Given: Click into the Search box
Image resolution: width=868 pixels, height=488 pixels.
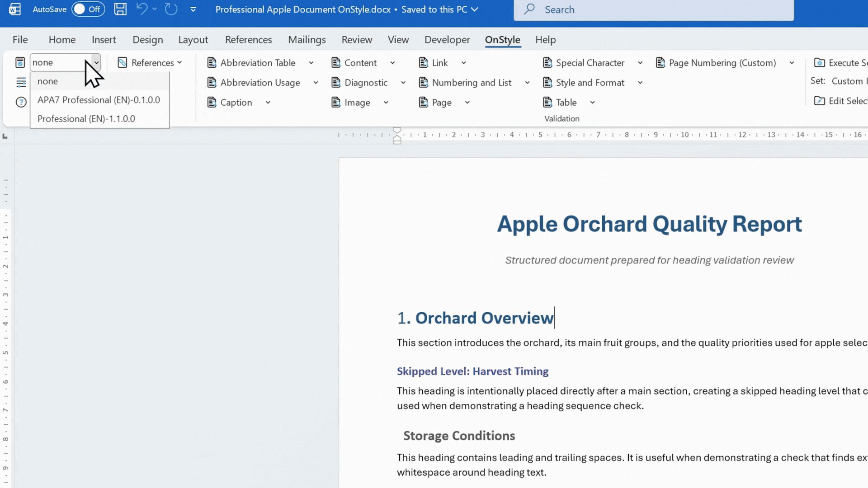Looking at the screenshot, I should (x=654, y=10).
